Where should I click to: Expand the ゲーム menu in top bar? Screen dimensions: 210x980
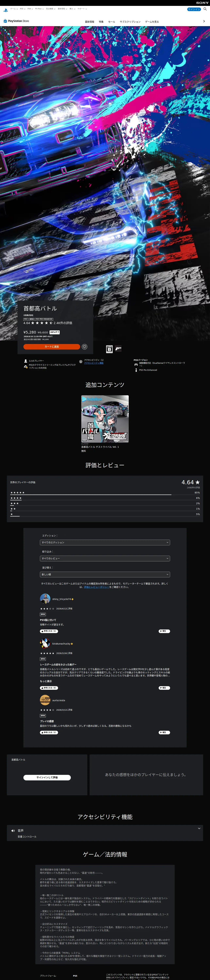click(14, 9)
